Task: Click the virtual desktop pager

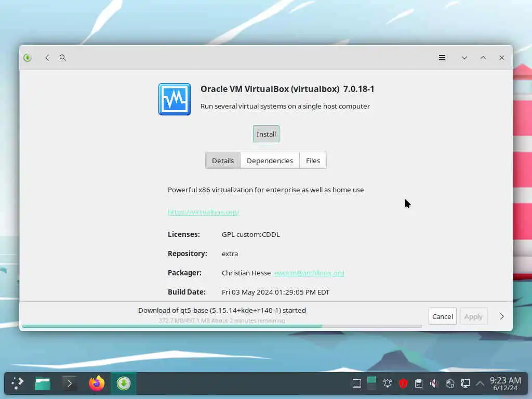Action: click(x=372, y=383)
